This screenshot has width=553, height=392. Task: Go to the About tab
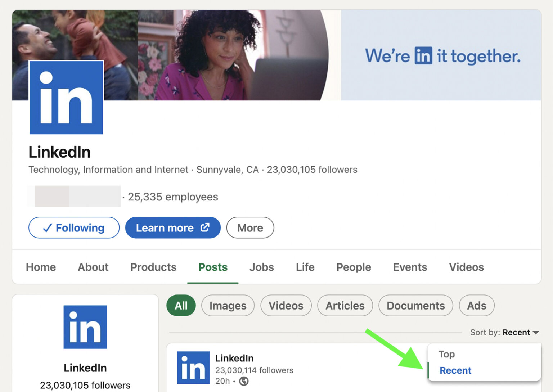point(93,267)
